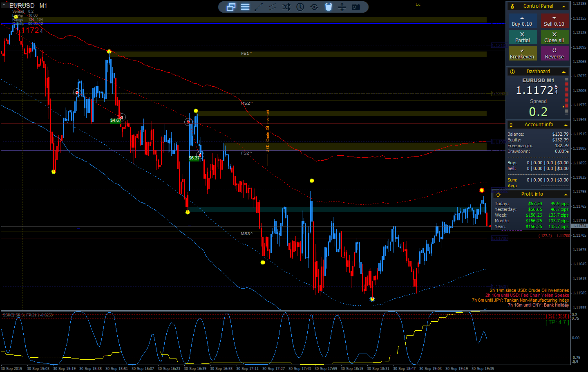Image resolution: width=588 pixels, height=372 pixels.
Task: Select the trend line drawing tool
Action: tap(259, 7)
